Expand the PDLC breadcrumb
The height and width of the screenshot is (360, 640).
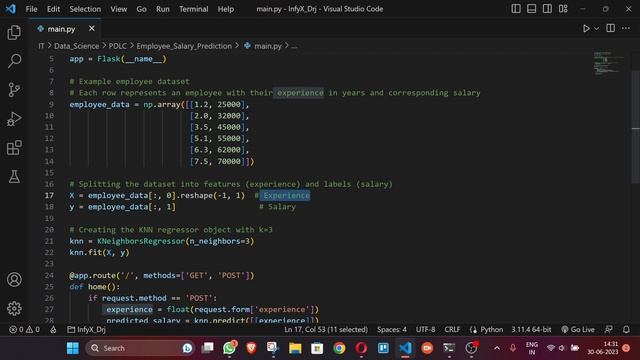[x=118, y=46]
